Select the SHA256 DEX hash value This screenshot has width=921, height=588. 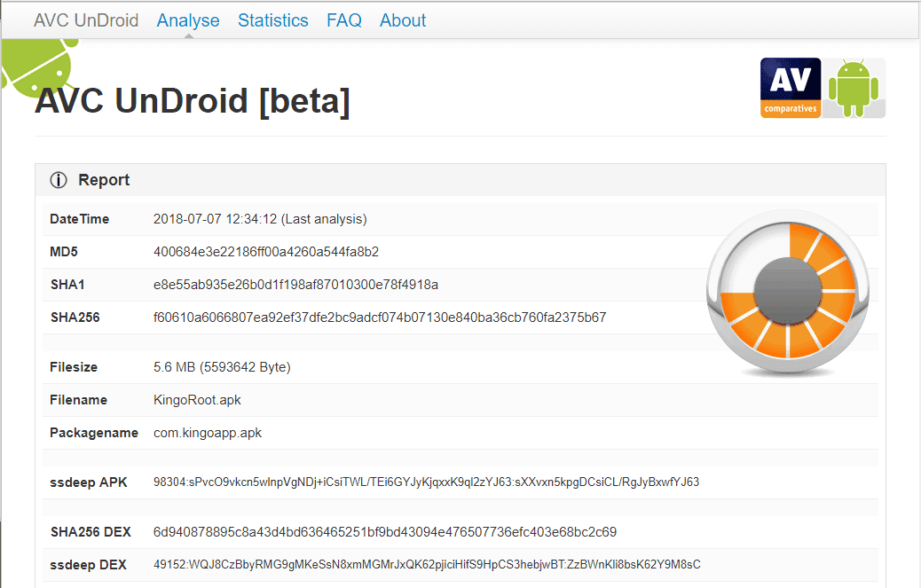pyautogui.click(x=385, y=532)
